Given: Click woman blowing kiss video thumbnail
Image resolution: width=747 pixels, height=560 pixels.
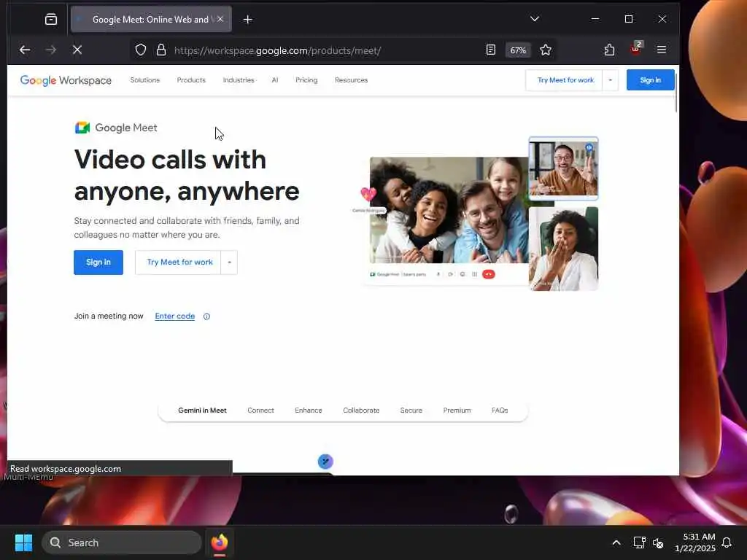Looking at the screenshot, I should tap(564, 249).
